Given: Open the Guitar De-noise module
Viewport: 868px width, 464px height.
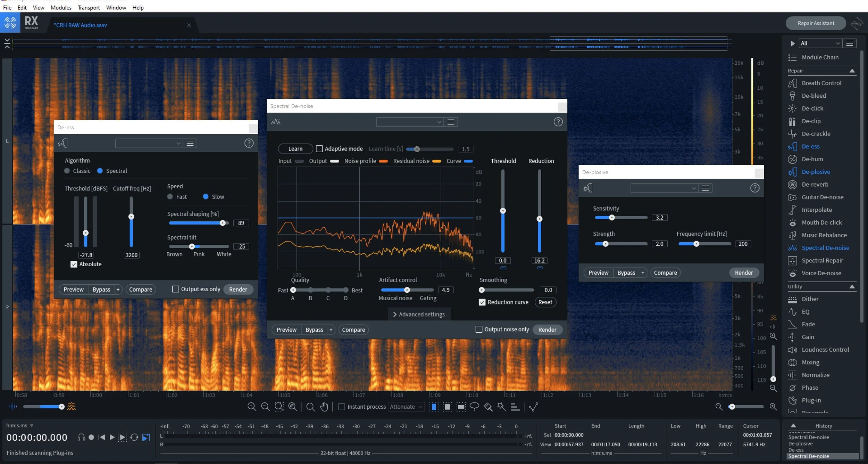Looking at the screenshot, I should pyautogui.click(x=823, y=197).
